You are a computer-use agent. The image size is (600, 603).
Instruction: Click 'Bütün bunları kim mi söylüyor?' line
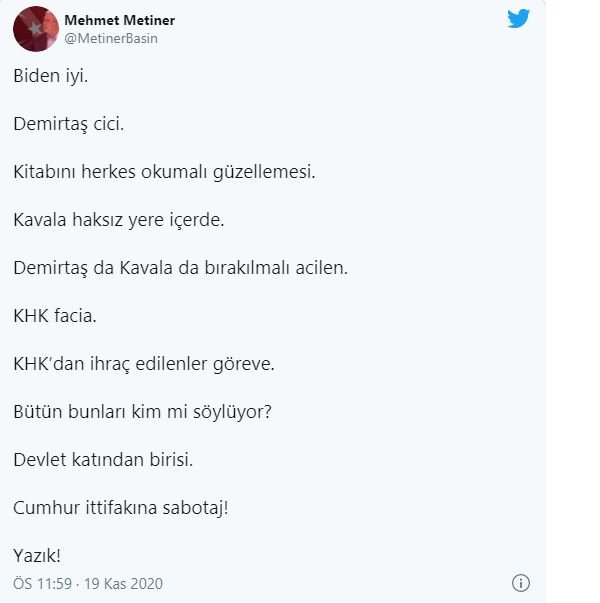142,412
